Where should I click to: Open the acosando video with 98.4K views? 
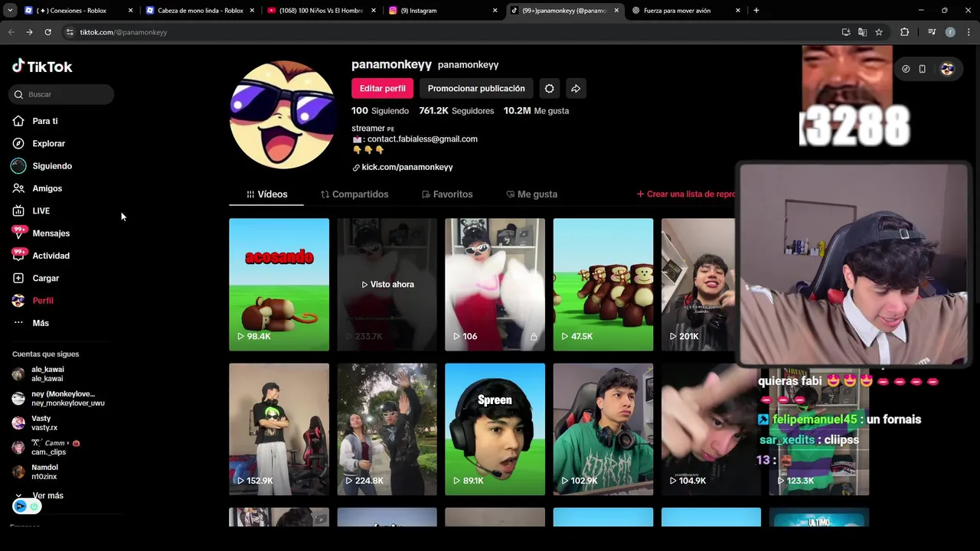[279, 285]
